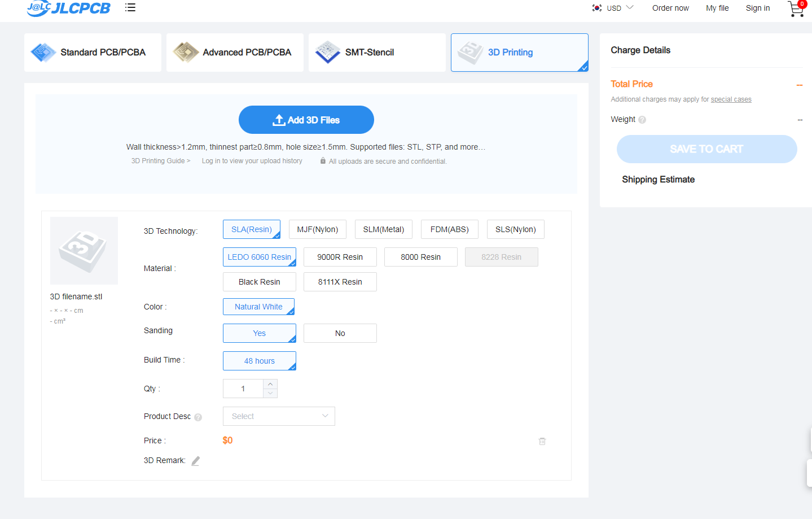Viewport: 812px width, 519px height.
Task: Select SLM(Metal) technology
Action: pyautogui.click(x=384, y=229)
